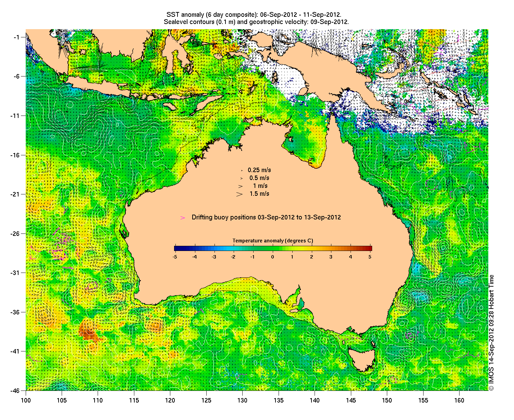
Task: Click the -16 latitude axis label
Action: pos(15,155)
